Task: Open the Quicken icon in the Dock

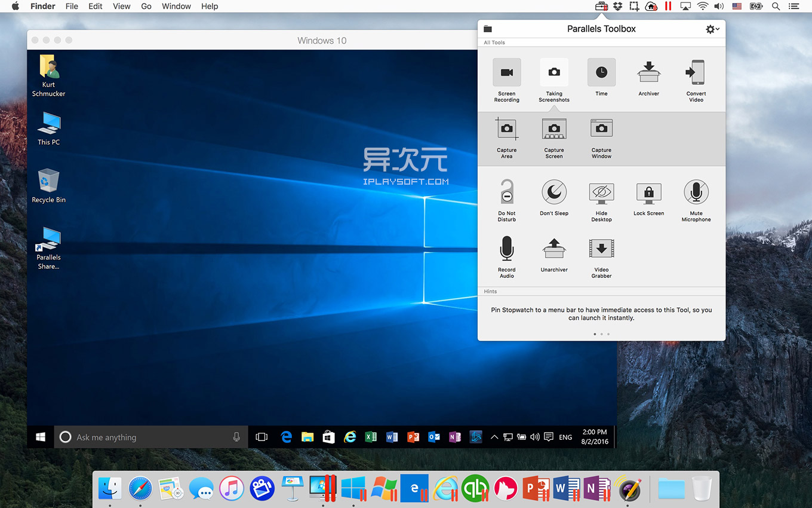Action: (476, 488)
